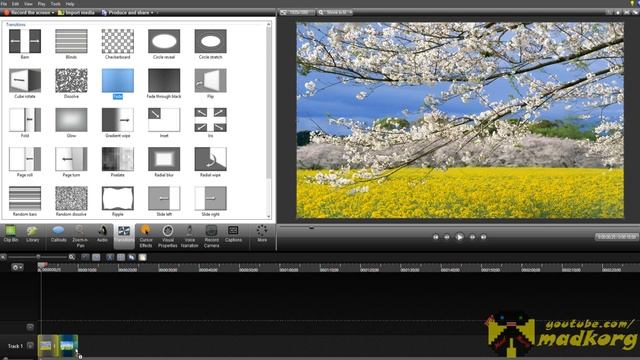Open the Tools menu
Viewport: 640px width, 360px height.
(x=56, y=4)
